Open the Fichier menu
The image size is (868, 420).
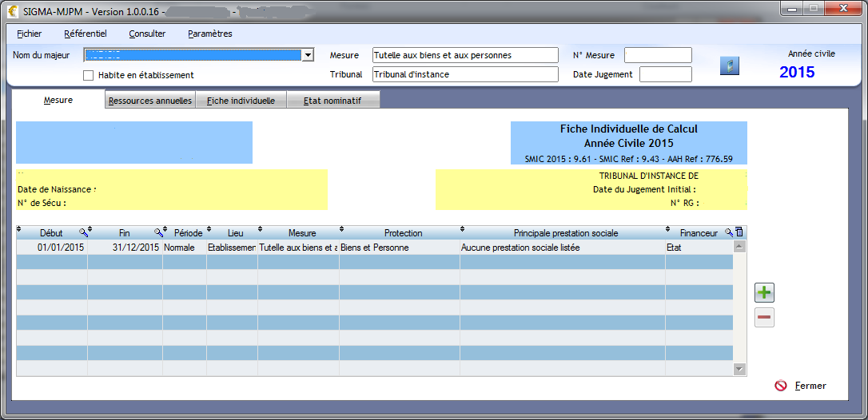click(x=29, y=34)
